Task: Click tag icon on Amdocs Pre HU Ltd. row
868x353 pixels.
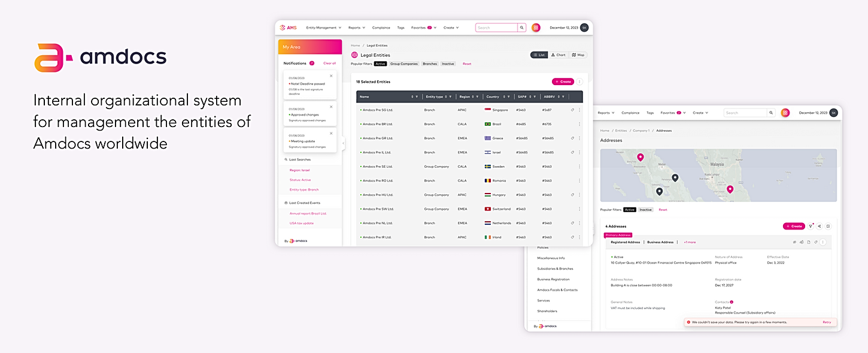Action: coord(572,195)
